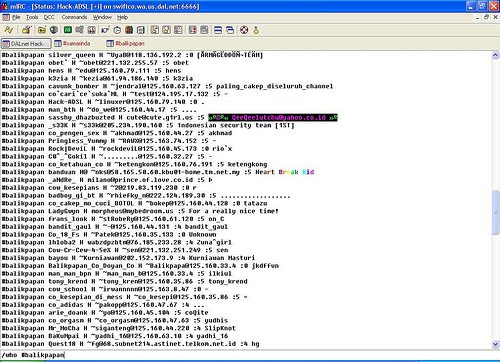The height and width of the screenshot is (362, 500).
Task: Click the Balikpapan_Co_Doyan_Co row
Action: click(x=140, y=266)
